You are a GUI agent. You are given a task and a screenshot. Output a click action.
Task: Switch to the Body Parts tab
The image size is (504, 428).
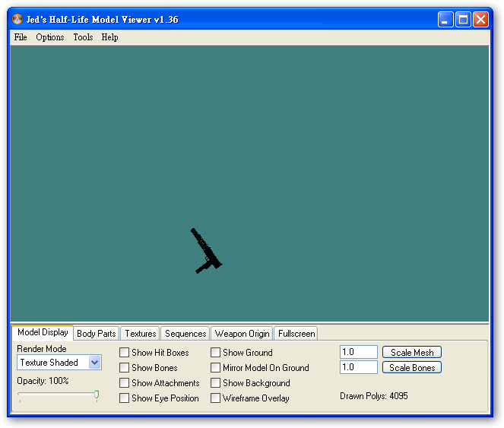pyautogui.click(x=96, y=334)
